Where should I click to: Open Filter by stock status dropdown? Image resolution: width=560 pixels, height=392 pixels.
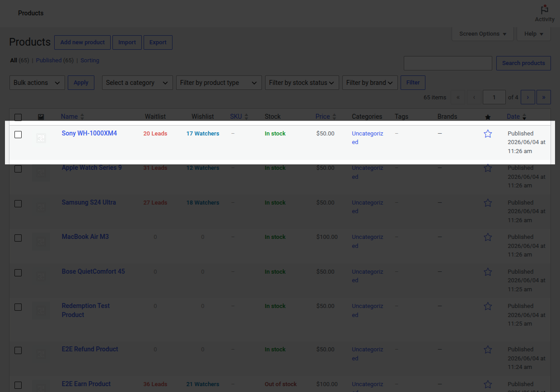302,83
